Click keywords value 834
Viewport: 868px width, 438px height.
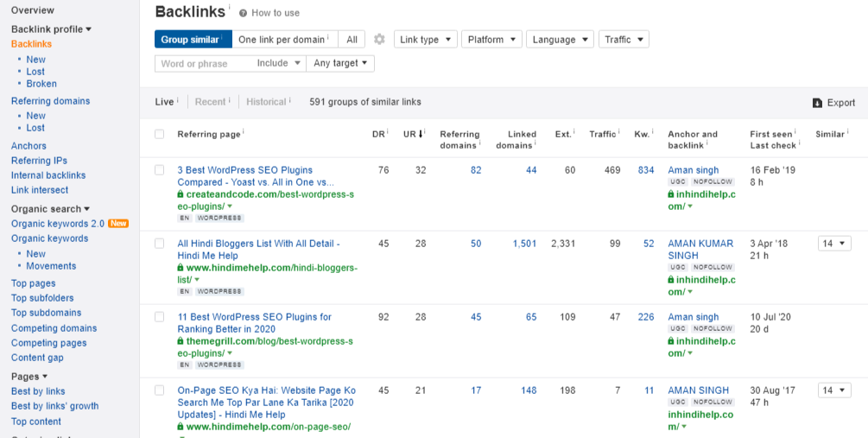(645, 170)
